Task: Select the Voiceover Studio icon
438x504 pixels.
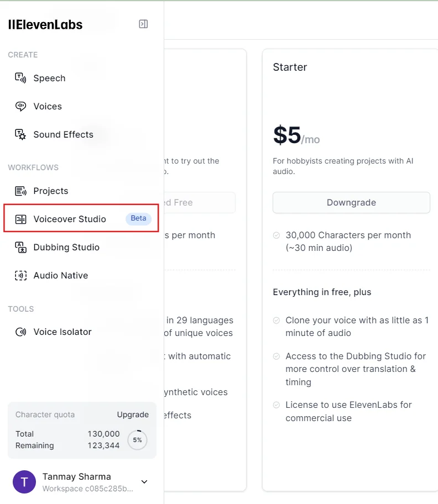Action: 20,219
